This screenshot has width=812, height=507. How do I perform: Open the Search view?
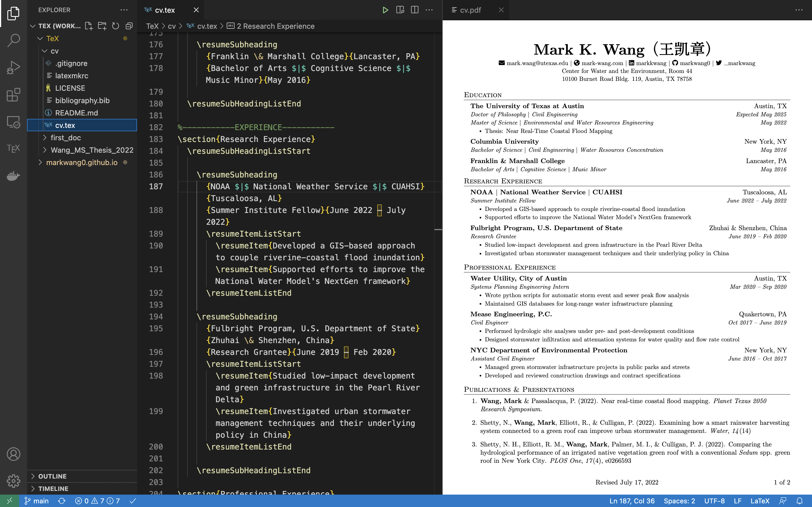coord(13,40)
